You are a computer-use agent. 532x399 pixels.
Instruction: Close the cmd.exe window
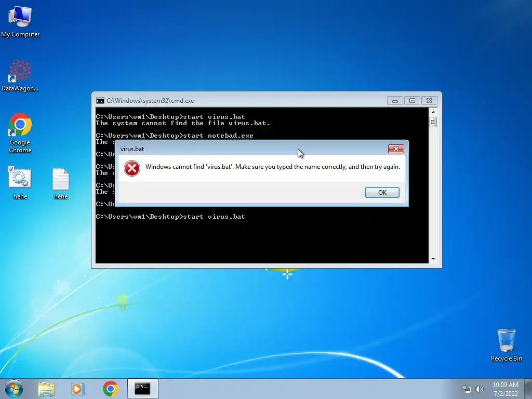click(x=429, y=101)
